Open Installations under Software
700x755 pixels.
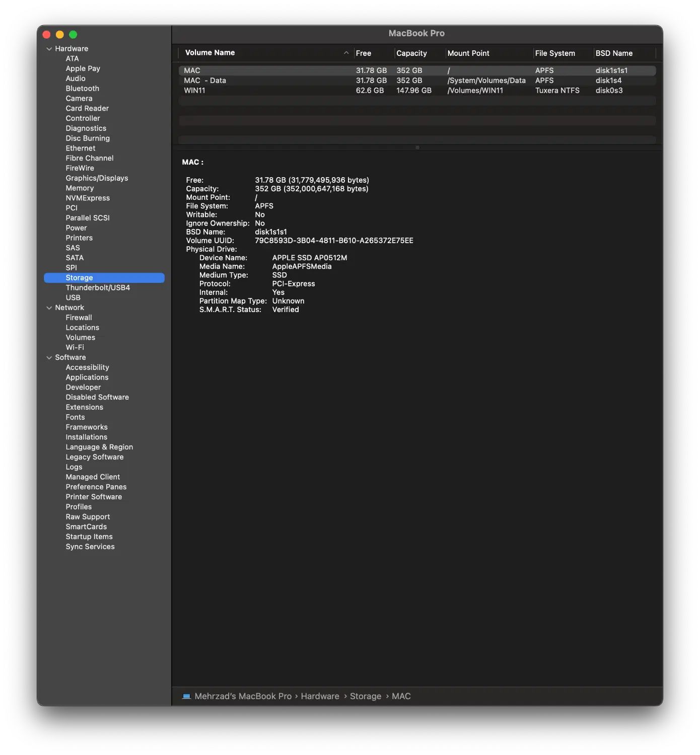86,437
